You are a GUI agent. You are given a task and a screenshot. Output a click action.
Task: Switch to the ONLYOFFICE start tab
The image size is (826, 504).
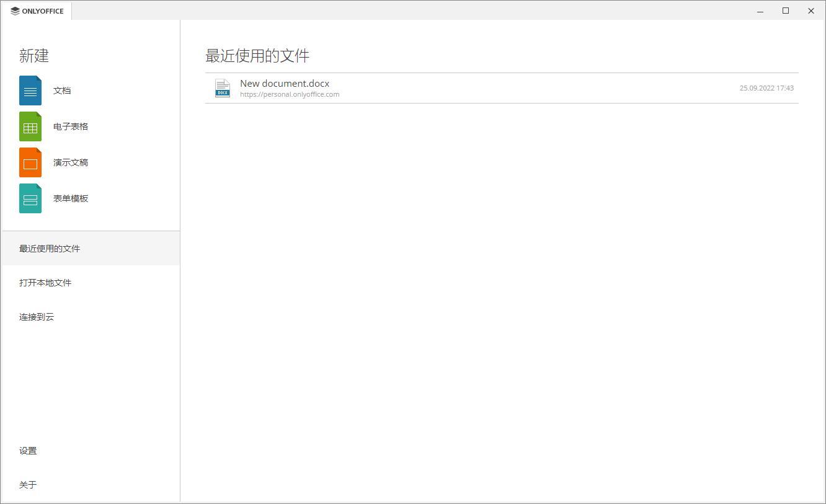coord(36,10)
